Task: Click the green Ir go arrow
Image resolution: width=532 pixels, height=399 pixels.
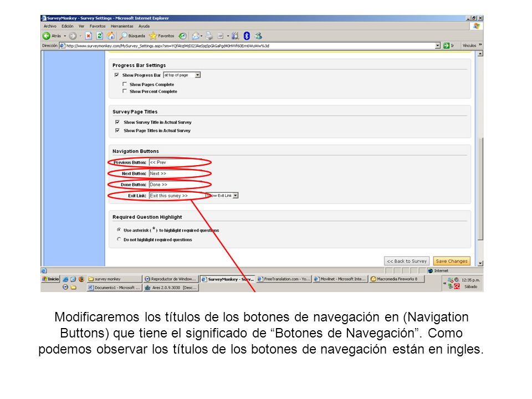Action: 447,45
